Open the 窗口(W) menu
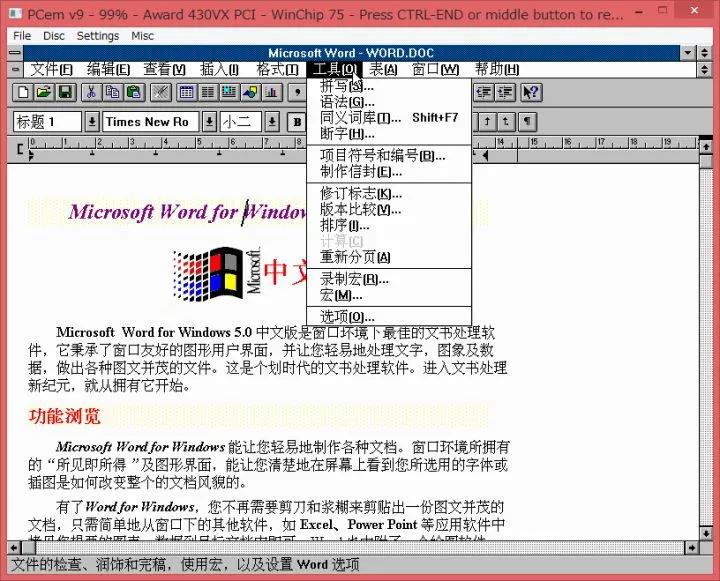 click(x=435, y=69)
